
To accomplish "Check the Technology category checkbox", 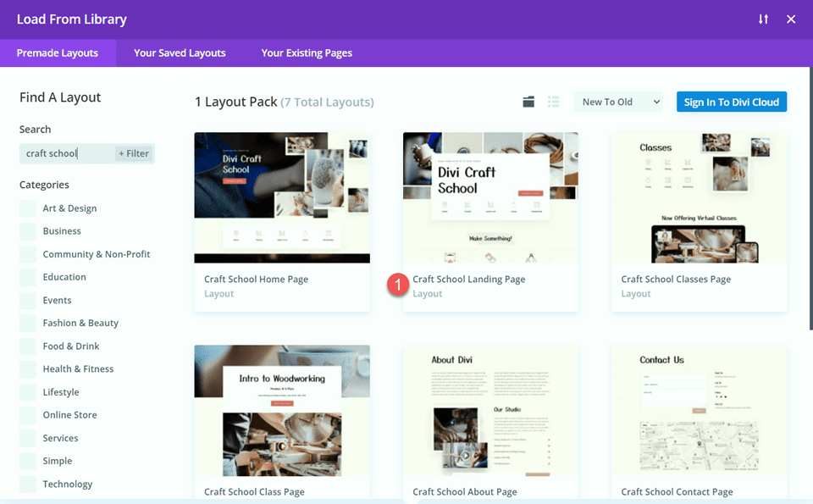I will [x=28, y=485].
